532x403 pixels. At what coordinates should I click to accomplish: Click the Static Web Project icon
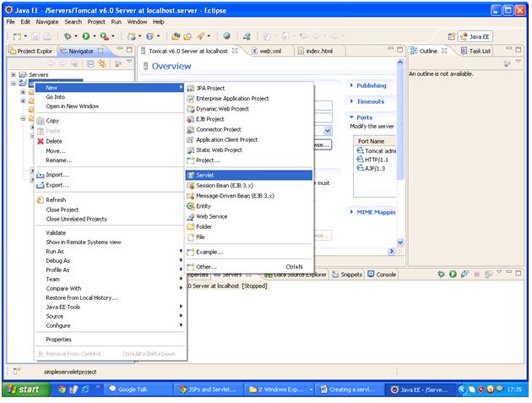click(x=191, y=150)
